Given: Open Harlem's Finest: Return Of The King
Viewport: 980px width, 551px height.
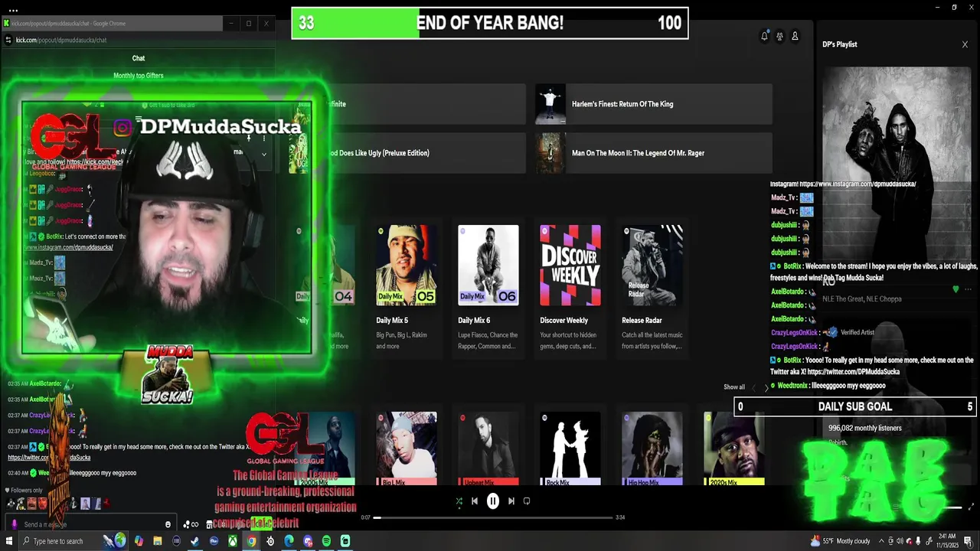Looking at the screenshot, I should [x=654, y=104].
